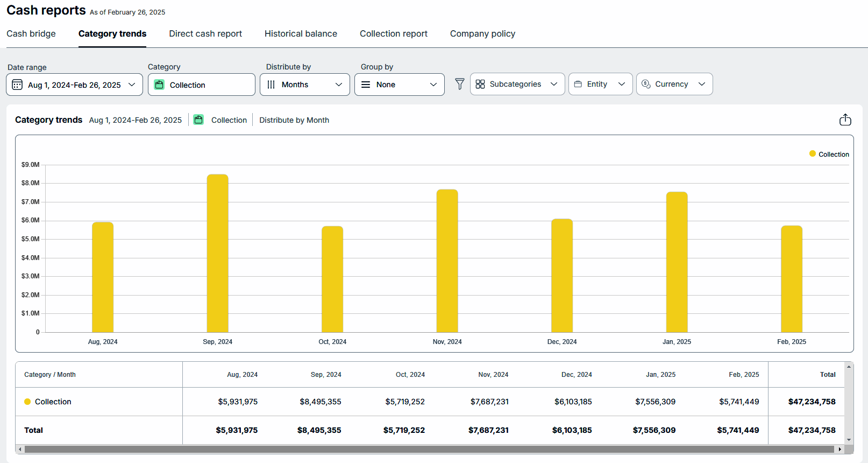The width and height of the screenshot is (868, 463).
Task: Go to the Collection report tab
Action: point(393,33)
